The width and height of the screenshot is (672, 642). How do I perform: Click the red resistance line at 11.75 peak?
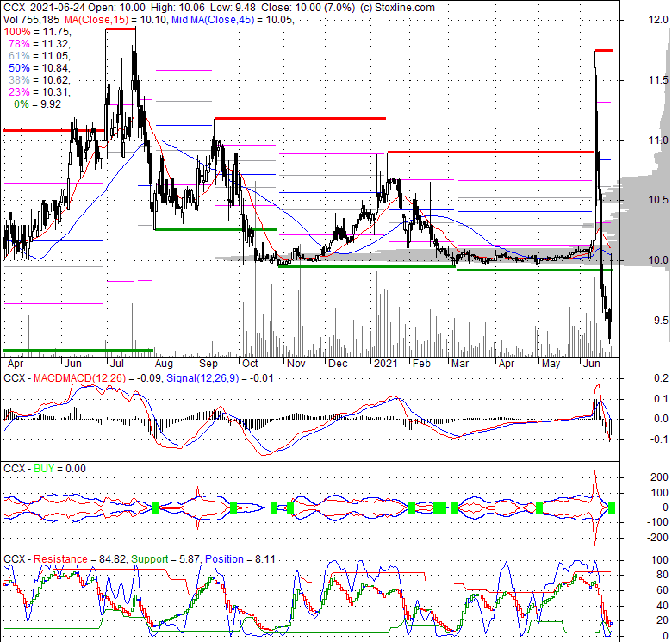tap(603, 51)
